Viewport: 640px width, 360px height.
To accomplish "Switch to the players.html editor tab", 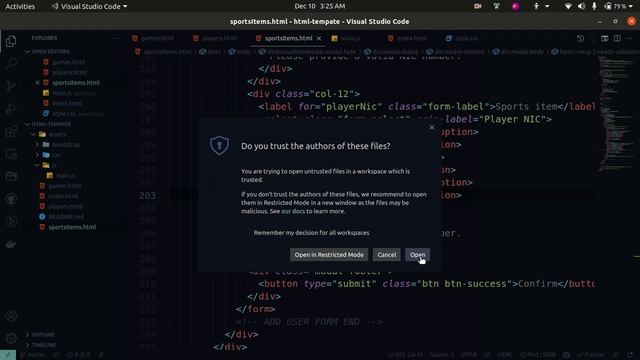I will pos(215,38).
